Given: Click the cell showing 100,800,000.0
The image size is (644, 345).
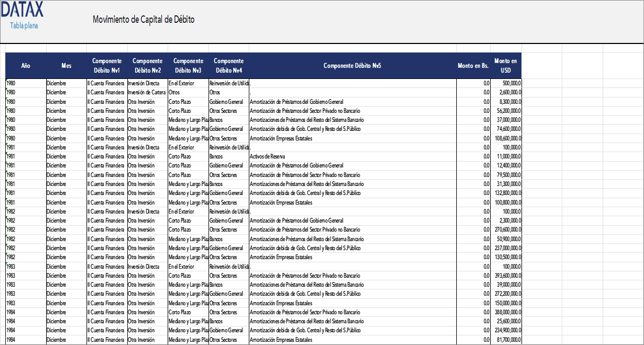Looking at the screenshot, I should pos(506,202).
